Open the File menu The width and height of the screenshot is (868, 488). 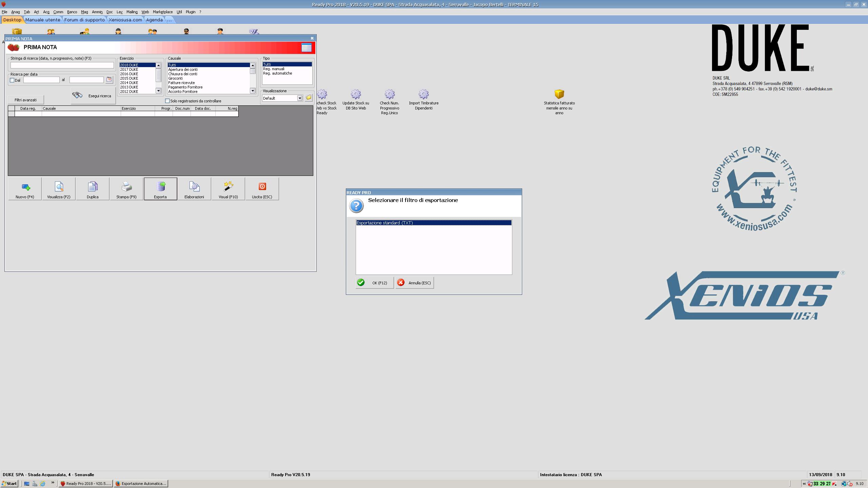coord(4,12)
